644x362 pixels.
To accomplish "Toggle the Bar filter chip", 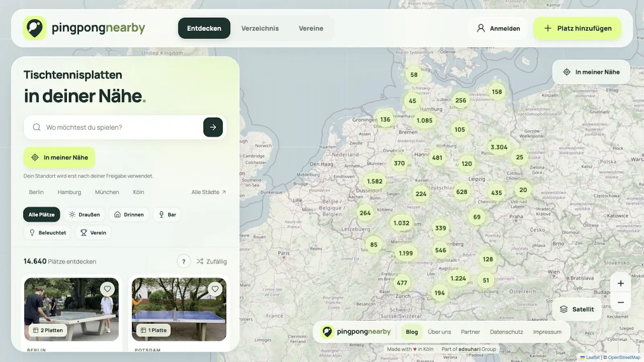I will (x=167, y=214).
